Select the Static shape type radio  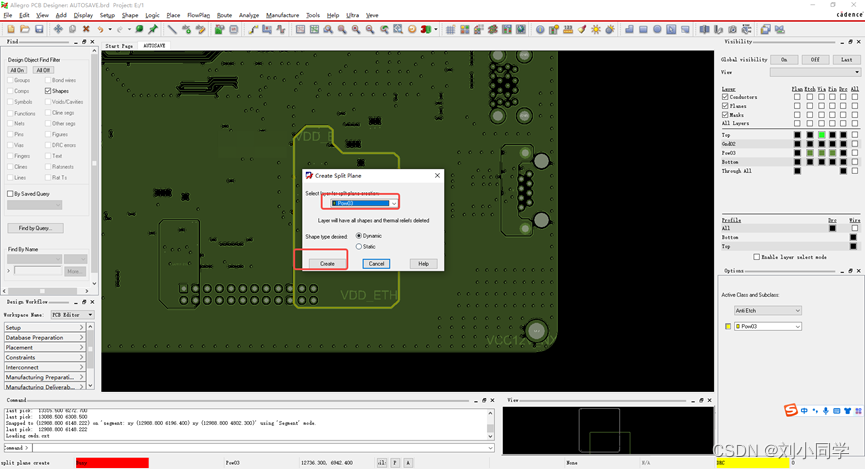[359, 247]
